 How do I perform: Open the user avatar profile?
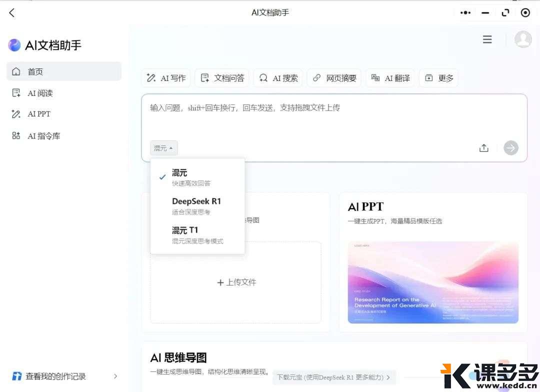click(523, 39)
